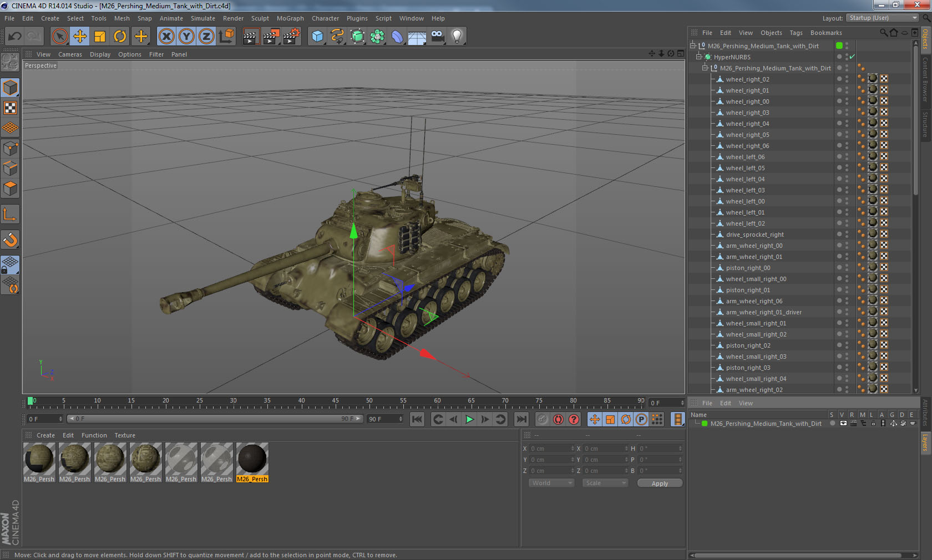Activate the Move tool in top toolbar
The image size is (932, 560).
[80, 37]
